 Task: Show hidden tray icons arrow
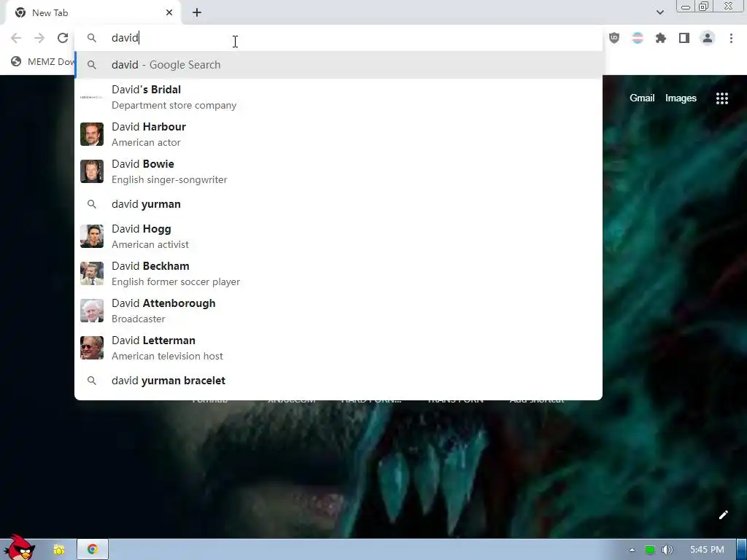coord(632,550)
